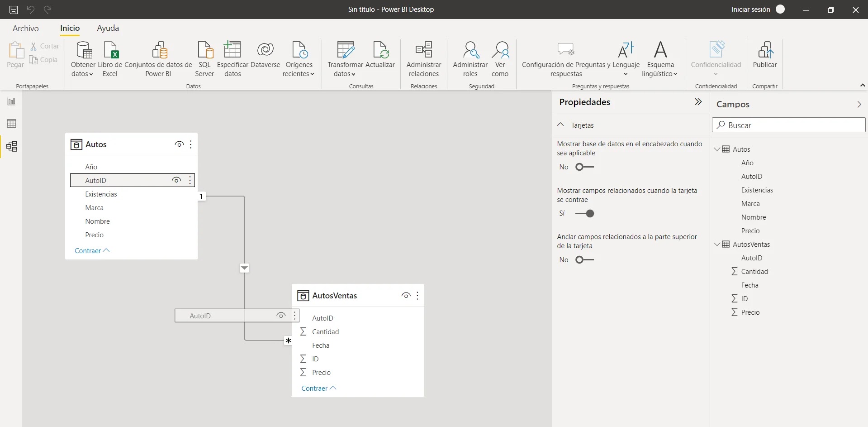Image resolution: width=868 pixels, height=427 pixels.
Task: Collapse the ribbon with the chevron
Action: coord(863,85)
